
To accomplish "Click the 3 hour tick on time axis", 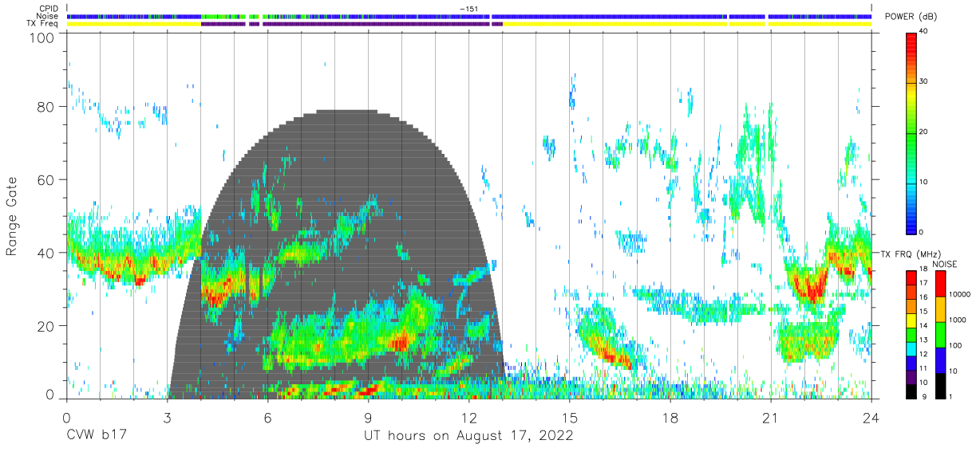I will [x=167, y=417].
